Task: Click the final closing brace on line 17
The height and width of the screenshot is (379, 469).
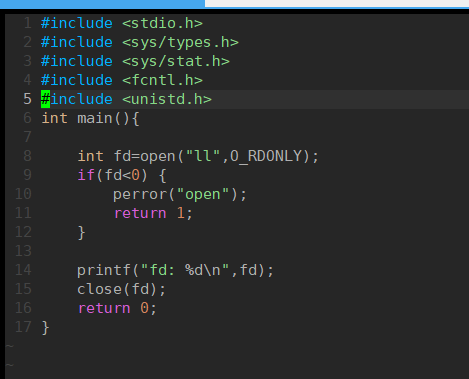Action: tap(46, 327)
